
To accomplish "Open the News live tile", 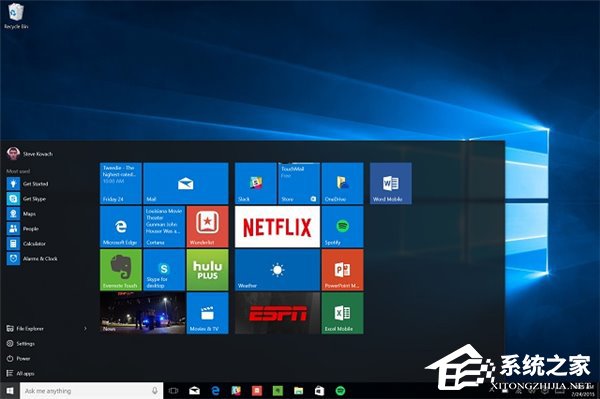I will 142,313.
